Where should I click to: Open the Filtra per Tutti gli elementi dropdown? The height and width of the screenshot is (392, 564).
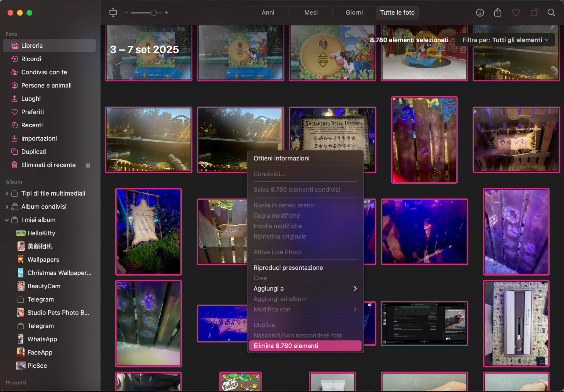tap(505, 40)
